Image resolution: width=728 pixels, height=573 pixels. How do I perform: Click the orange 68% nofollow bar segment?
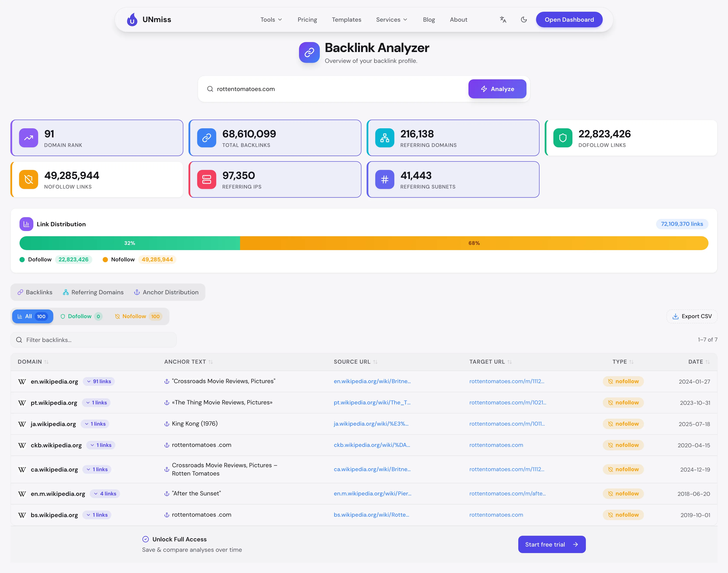(x=474, y=243)
